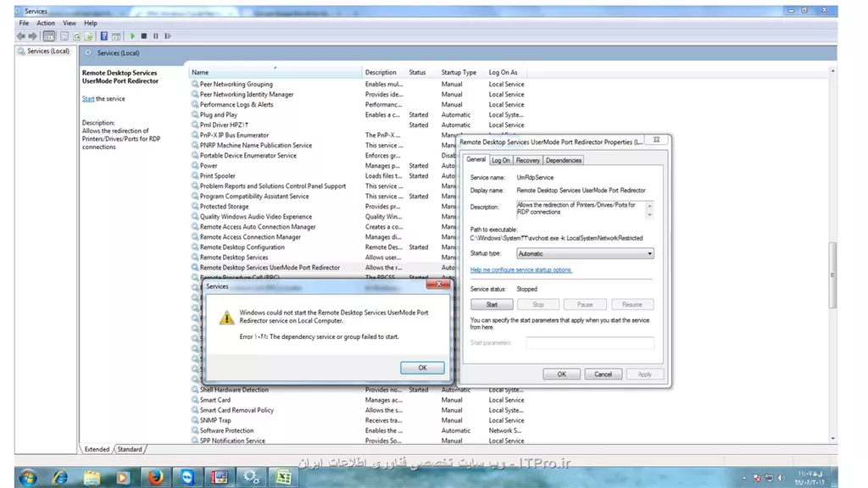Click the Help me configure startup options link
868x488 pixels.
point(521,270)
